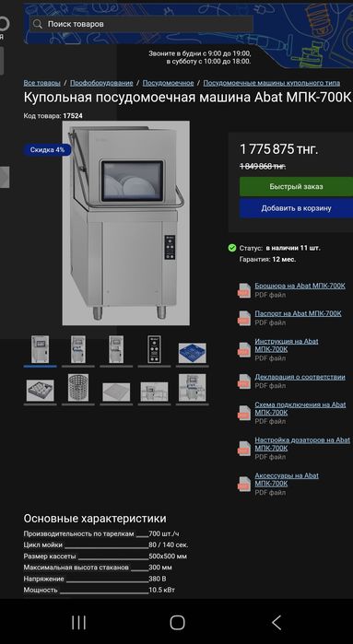Select the control panel thumbnail
The image size is (353, 644).
click(x=154, y=350)
